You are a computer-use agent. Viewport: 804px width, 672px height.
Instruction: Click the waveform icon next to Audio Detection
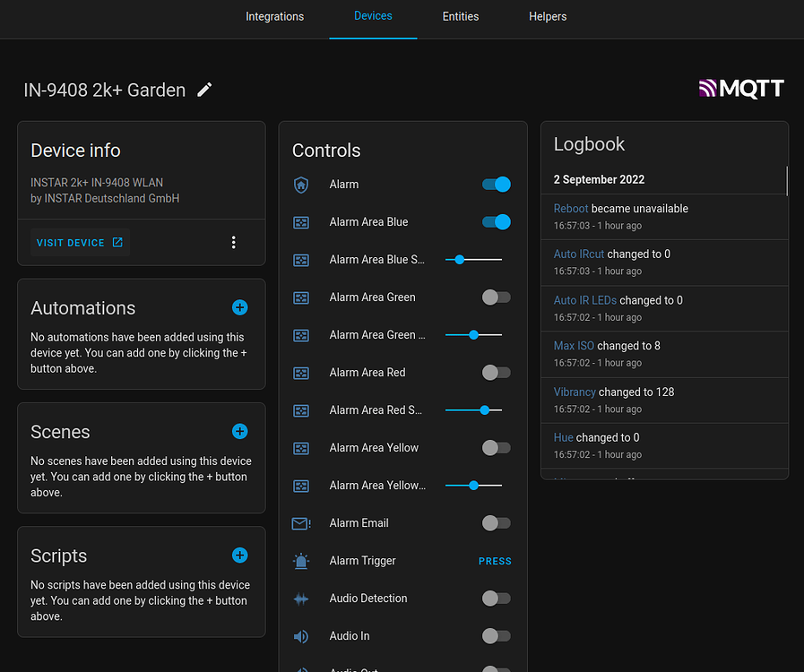(x=301, y=598)
